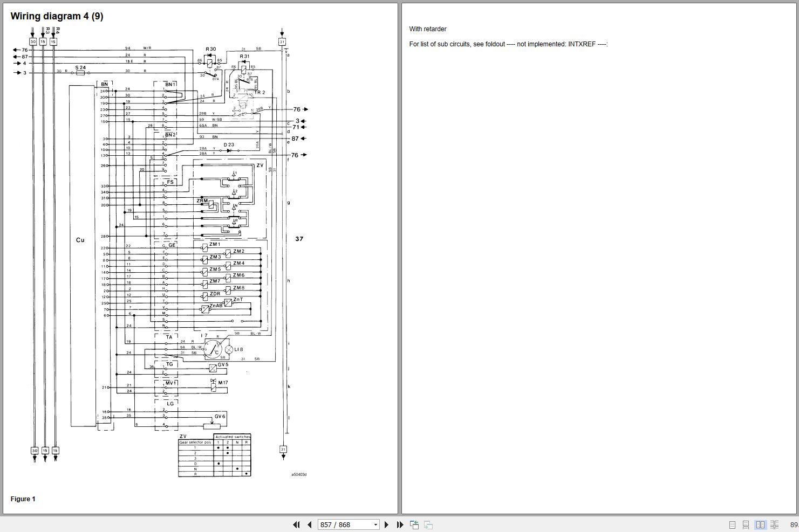Click the S 24 fuse symbol
Screen dimensions: 799x532
(x=80, y=72)
